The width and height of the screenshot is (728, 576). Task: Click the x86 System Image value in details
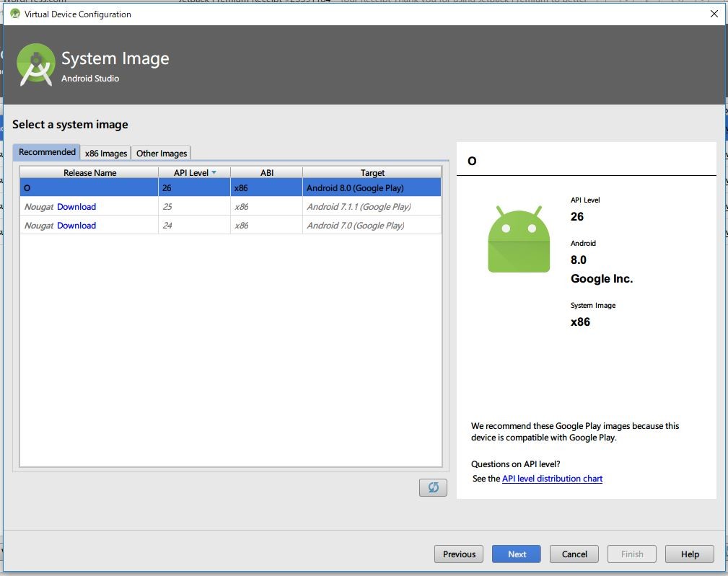[x=580, y=322]
